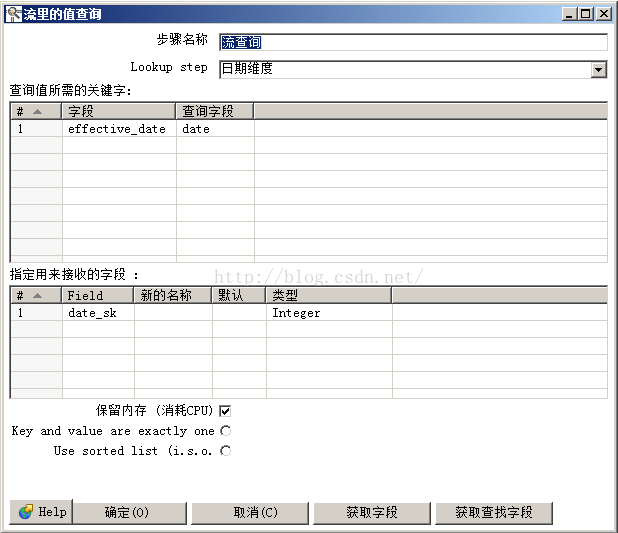Viewport: 618px width, 533px height.
Task: Click the 步骤名称 input field
Action: [413, 42]
